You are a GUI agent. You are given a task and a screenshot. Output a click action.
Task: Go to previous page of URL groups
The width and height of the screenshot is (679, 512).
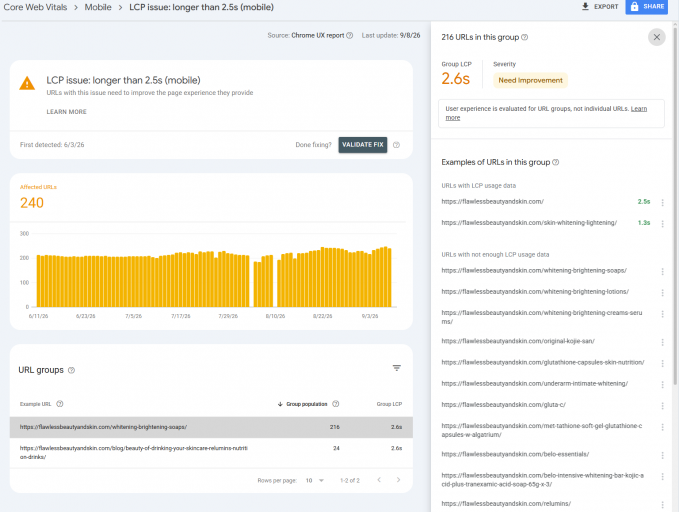coord(379,480)
